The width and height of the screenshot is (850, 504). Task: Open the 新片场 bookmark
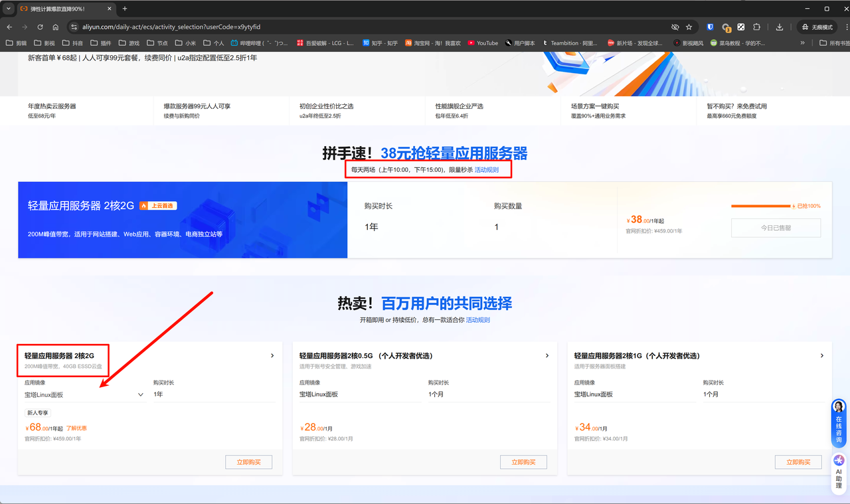(x=635, y=43)
